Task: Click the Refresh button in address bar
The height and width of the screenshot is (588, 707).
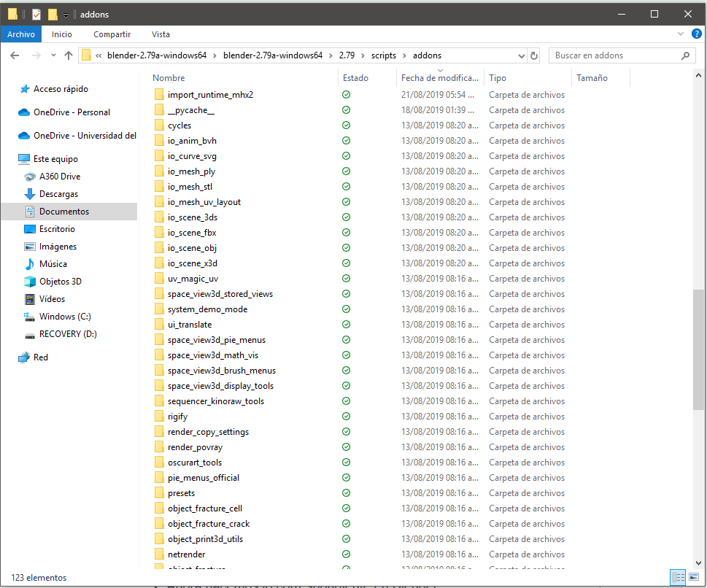Action: 534,55
